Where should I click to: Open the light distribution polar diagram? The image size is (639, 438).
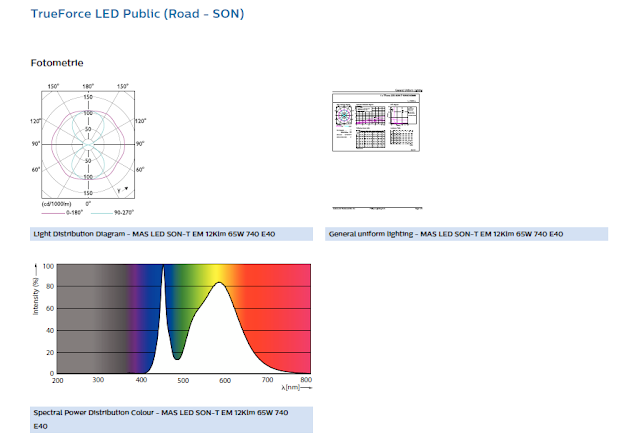point(88,149)
